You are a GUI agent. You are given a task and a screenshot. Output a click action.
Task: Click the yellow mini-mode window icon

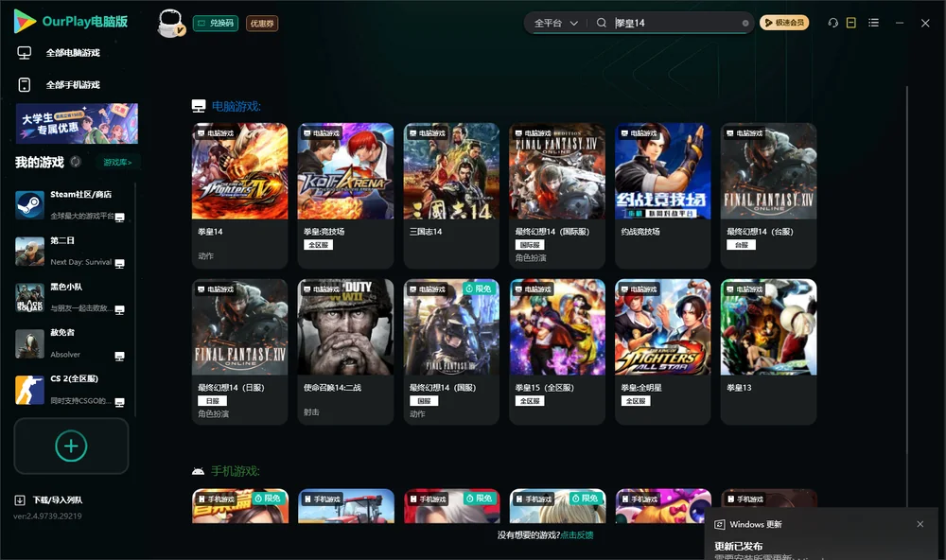851,23
